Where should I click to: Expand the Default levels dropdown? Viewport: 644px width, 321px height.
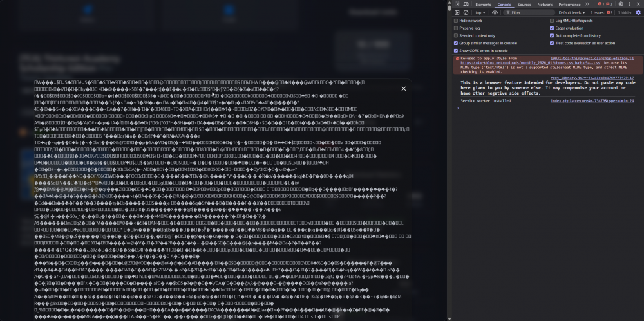(x=572, y=12)
